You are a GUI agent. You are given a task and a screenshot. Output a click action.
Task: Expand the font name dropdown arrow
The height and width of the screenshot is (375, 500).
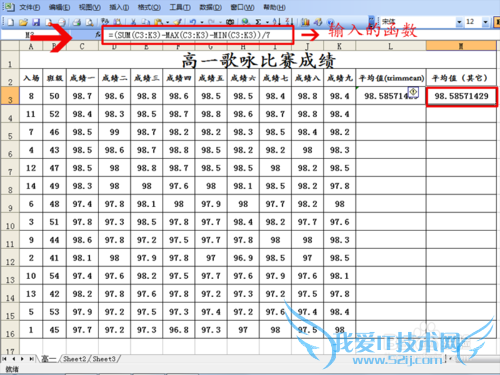point(459,22)
